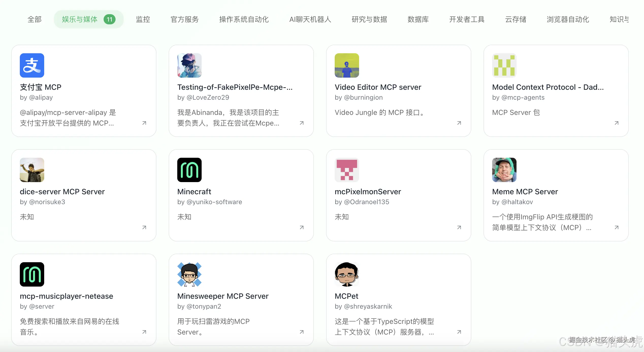Viewport: 644px width, 352px height.
Task: Click the Meme MCP Server avatar image
Action: [x=504, y=170]
